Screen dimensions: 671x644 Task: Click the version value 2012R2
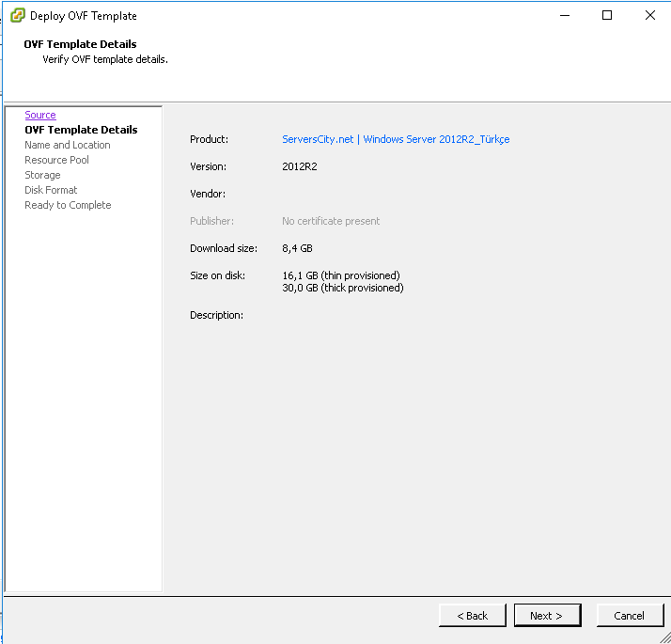[300, 166]
